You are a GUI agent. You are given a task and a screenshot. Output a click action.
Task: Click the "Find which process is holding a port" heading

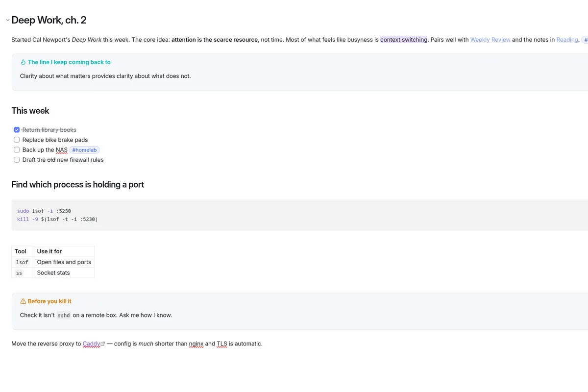pyautogui.click(x=78, y=185)
